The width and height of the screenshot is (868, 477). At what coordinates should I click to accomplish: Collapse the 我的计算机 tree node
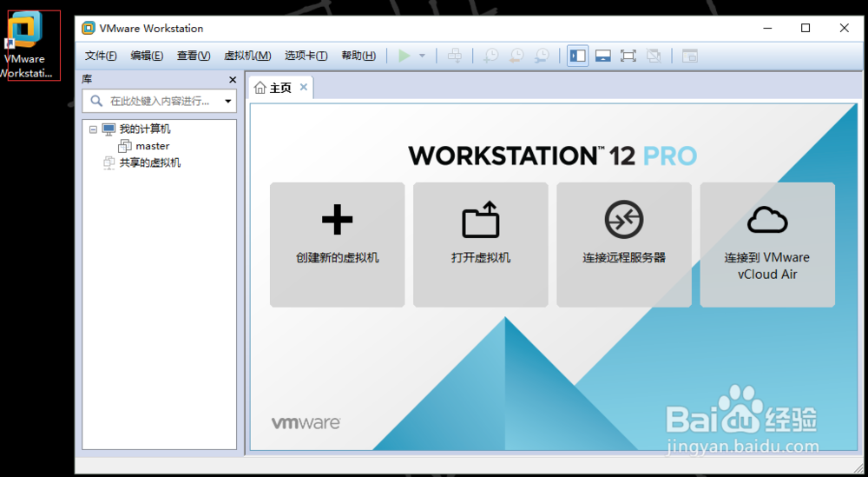[x=93, y=129]
